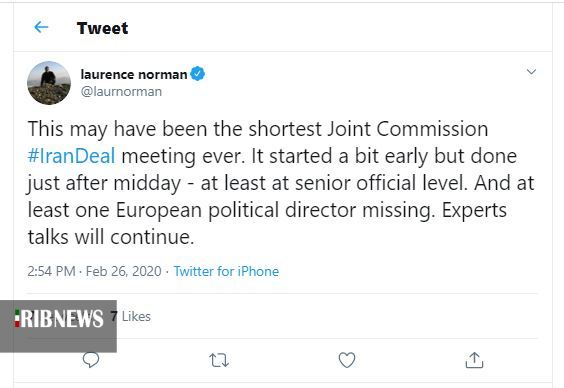
Task: Click the RIBNEWS watermark logo
Action: click(58, 326)
